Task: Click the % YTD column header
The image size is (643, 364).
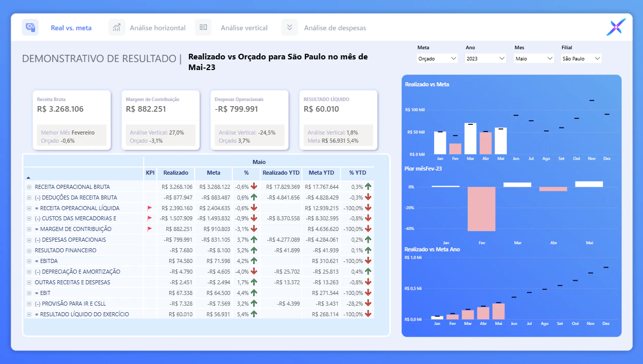Action: pos(357,173)
